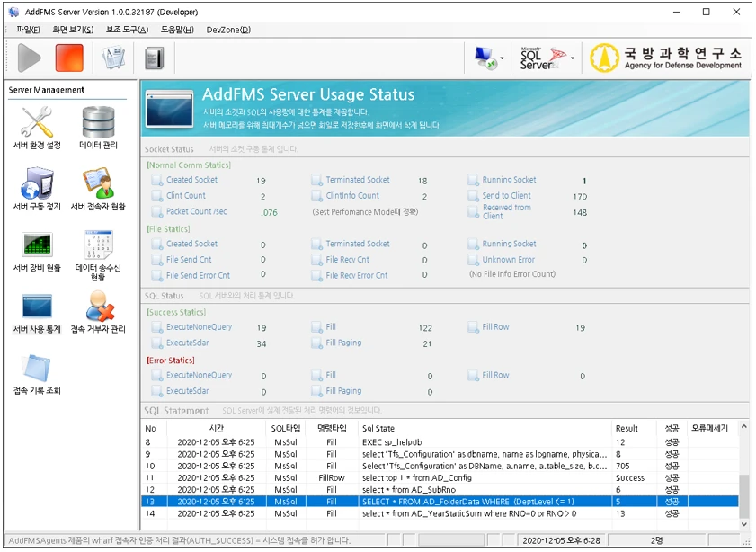The image size is (756, 552).
Task: Click the Packet Count /sec icon
Action: [x=156, y=212]
